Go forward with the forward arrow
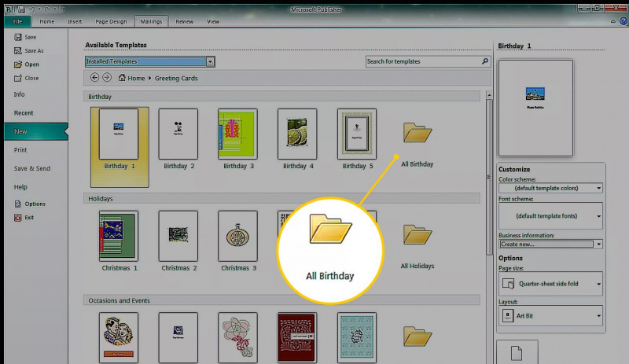This screenshot has width=629, height=364. click(x=107, y=78)
